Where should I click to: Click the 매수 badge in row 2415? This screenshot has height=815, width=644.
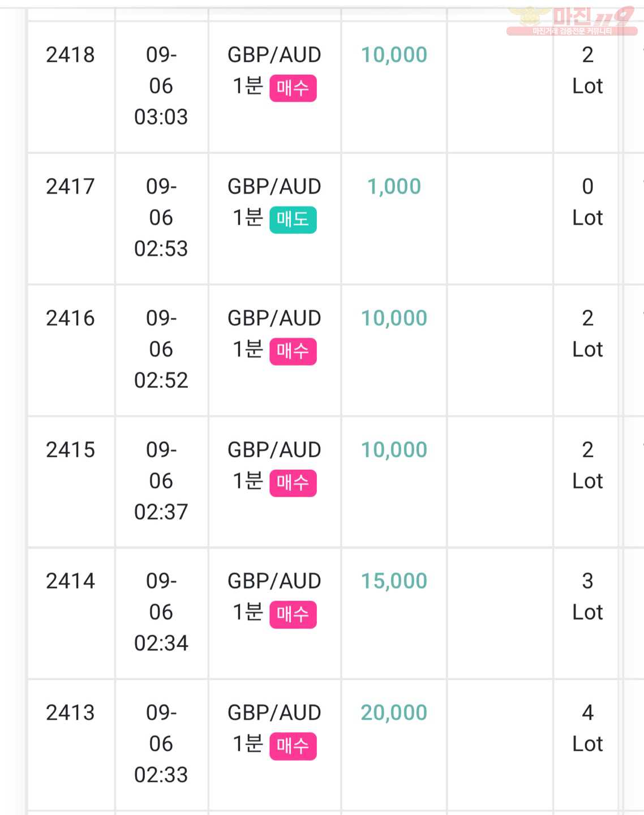click(293, 483)
